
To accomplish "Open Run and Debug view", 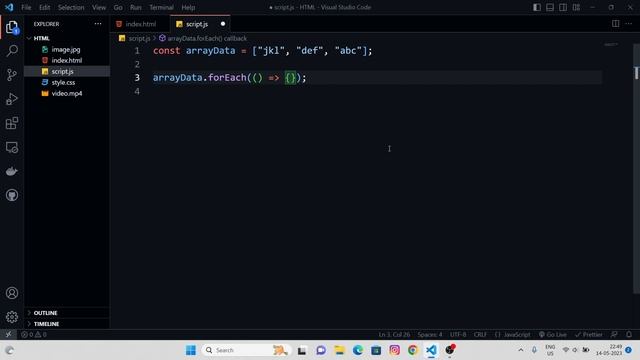I will (x=12, y=99).
